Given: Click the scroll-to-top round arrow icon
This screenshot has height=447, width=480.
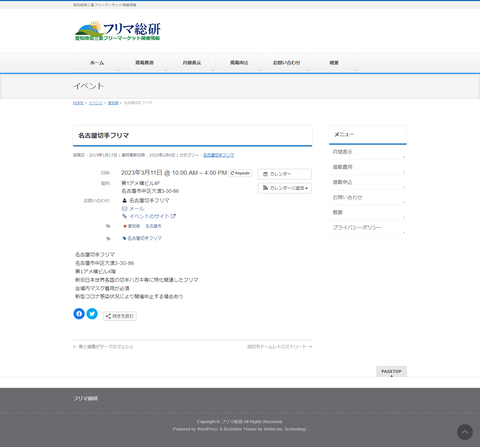Looking at the screenshot, I should [x=465, y=432].
